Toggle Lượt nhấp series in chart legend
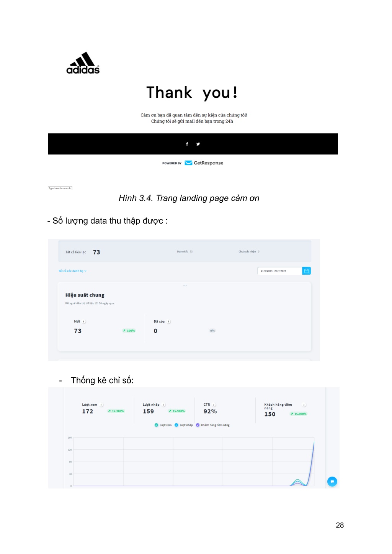The height and width of the screenshot is (554, 392). [x=184, y=425]
